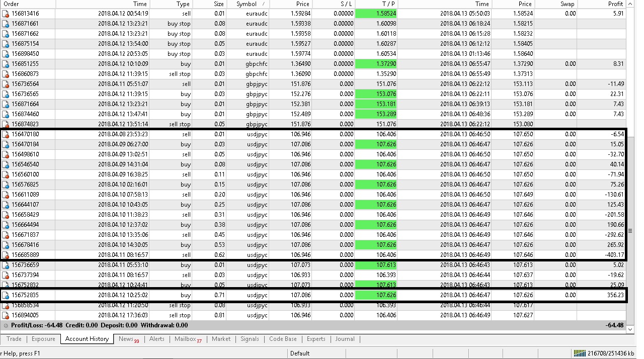The image size is (644, 359).
Task: Show the Experts tab
Action: [316, 339]
